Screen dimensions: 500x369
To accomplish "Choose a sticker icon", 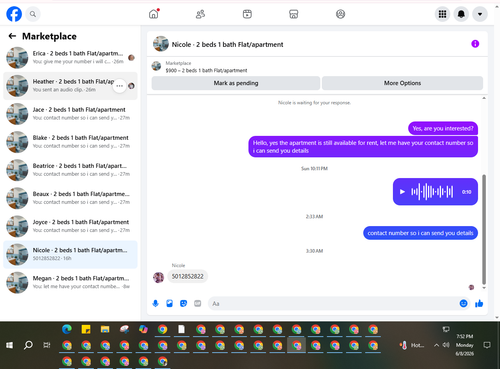I will 183,303.
